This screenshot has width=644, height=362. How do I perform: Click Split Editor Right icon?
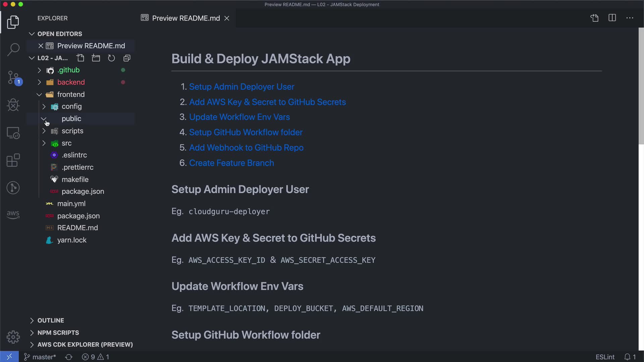[612, 18]
